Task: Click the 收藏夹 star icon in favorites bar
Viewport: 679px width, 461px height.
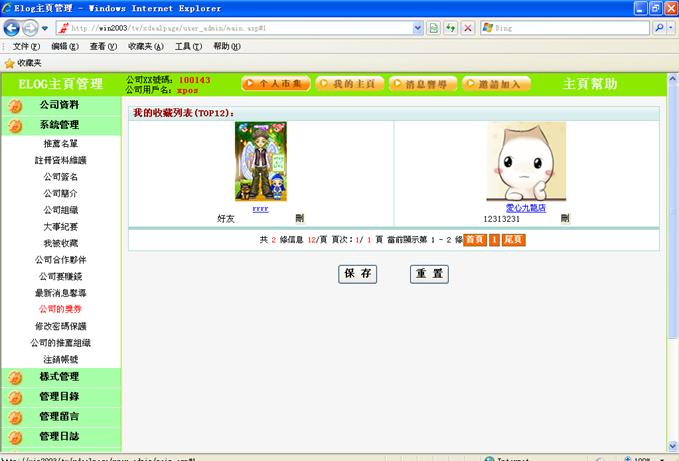Action: (x=9, y=62)
